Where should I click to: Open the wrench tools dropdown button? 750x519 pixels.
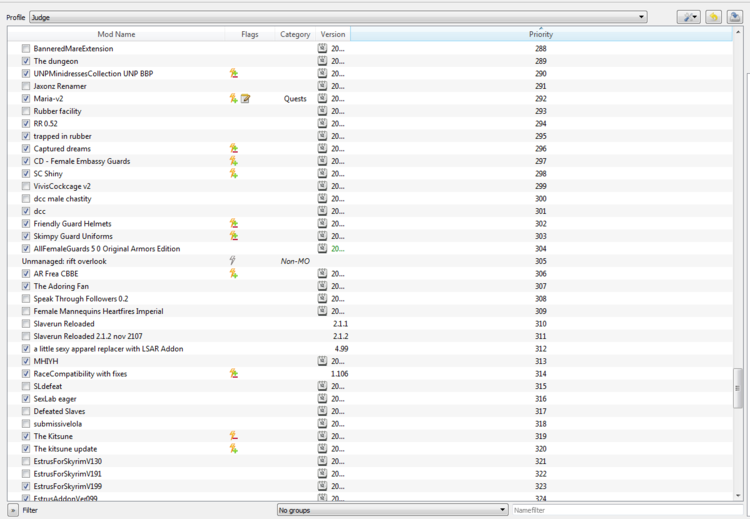point(689,17)
